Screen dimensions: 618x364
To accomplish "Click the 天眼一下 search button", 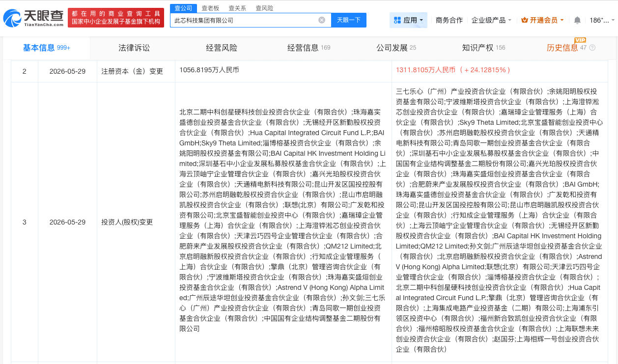I will point(349,20).
